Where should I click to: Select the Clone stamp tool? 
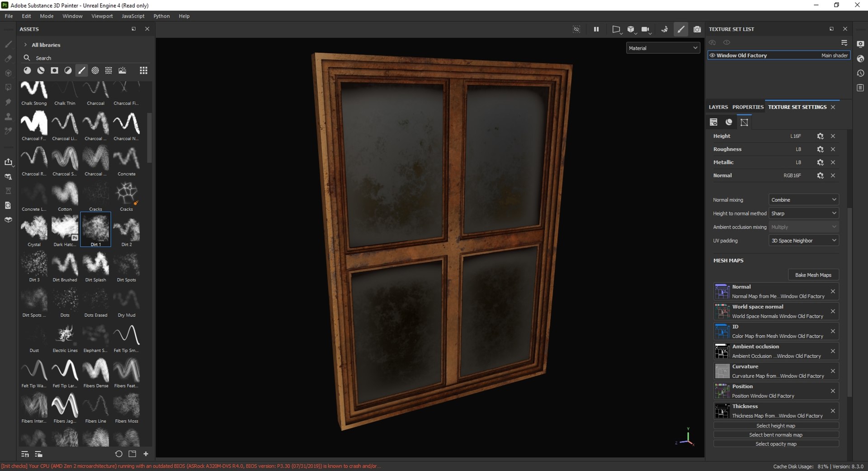pos(8,117)
